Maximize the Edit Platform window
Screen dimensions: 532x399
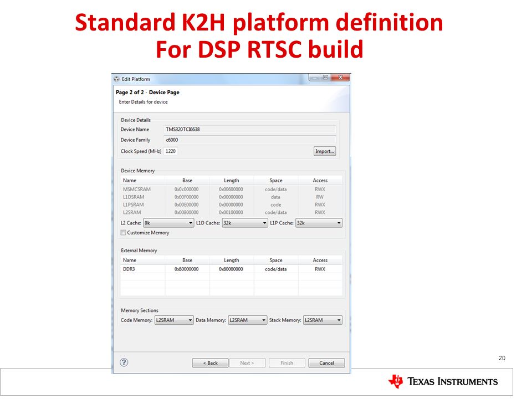click(x=325, y=78)
